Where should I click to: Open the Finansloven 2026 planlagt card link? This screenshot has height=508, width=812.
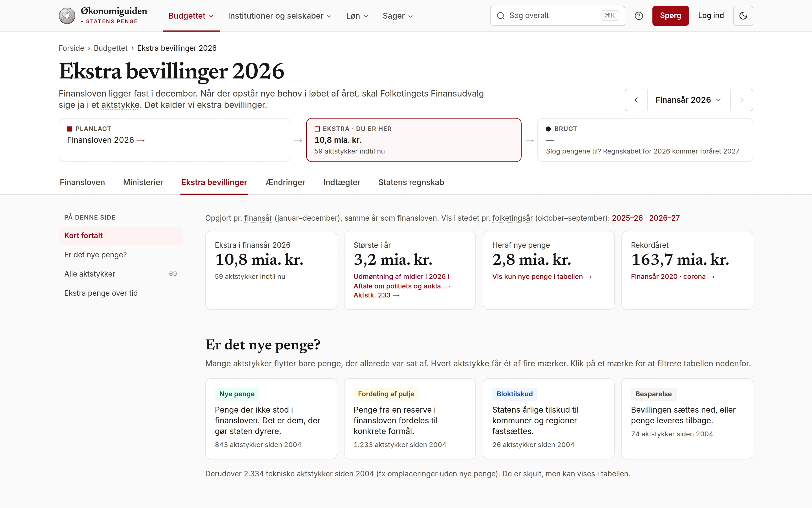pos(106,140)
